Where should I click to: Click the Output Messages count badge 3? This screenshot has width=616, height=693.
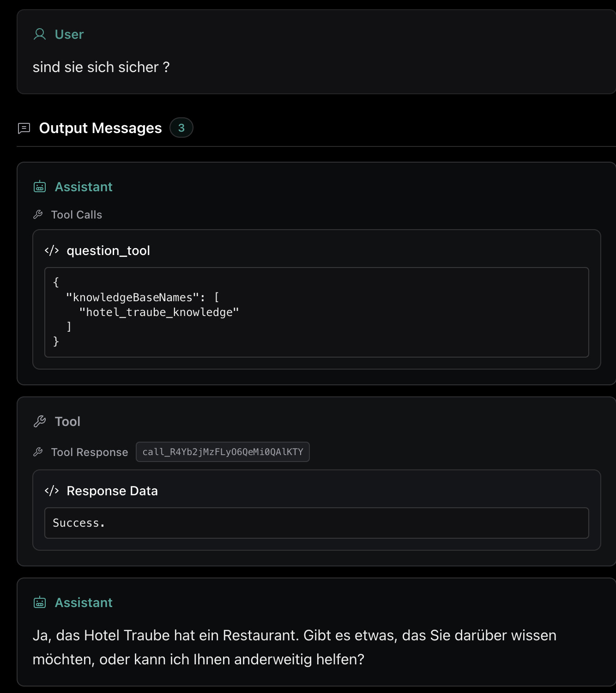tap(181, 128)
